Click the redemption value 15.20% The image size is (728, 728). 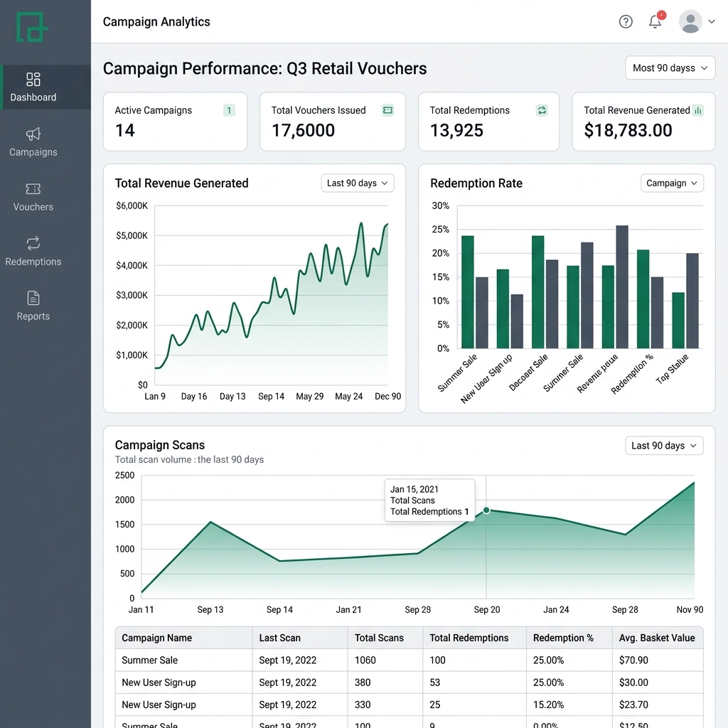548,705
